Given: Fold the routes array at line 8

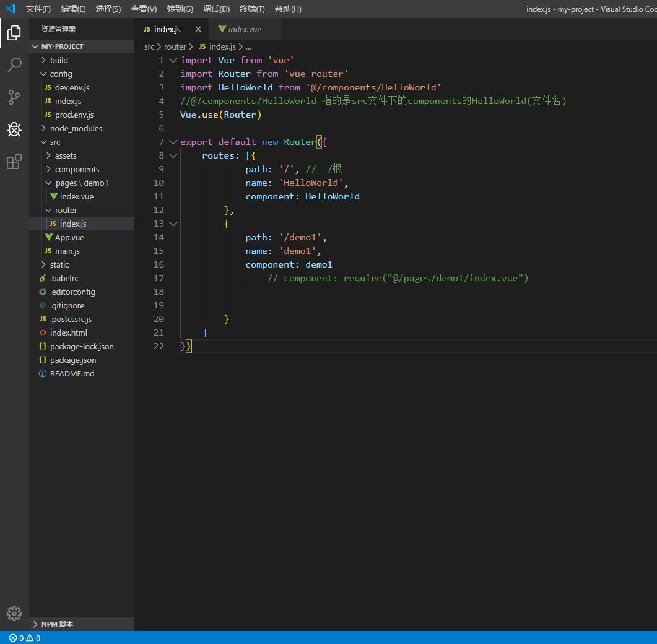Looking at the screenshot, I should pyautogui.click(x=173, y=155).
